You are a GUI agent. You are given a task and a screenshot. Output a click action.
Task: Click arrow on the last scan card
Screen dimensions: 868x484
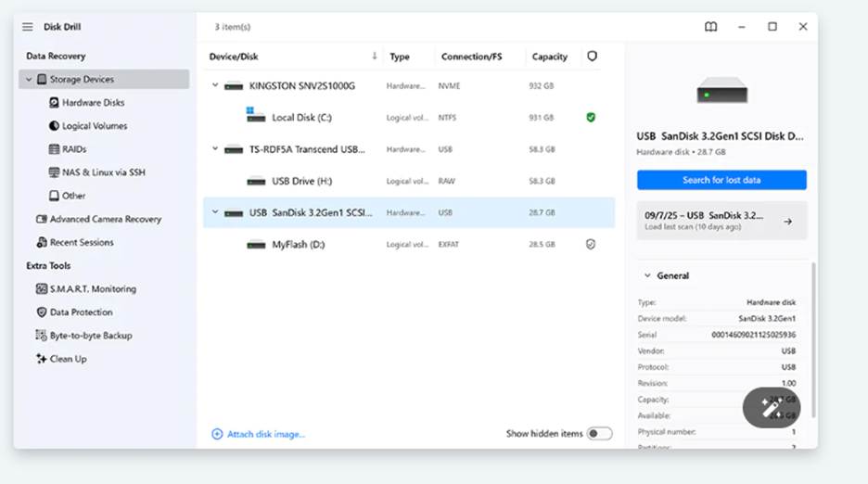(x=787, y=222)
